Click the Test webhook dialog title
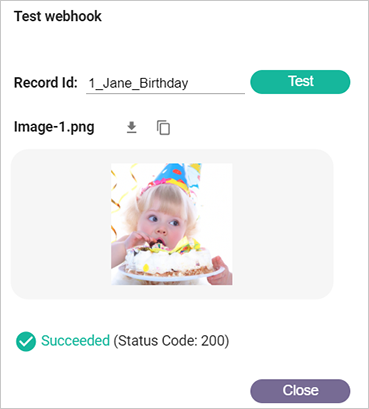This screenshot has height=409, width=369. click(x=58, y=16)
